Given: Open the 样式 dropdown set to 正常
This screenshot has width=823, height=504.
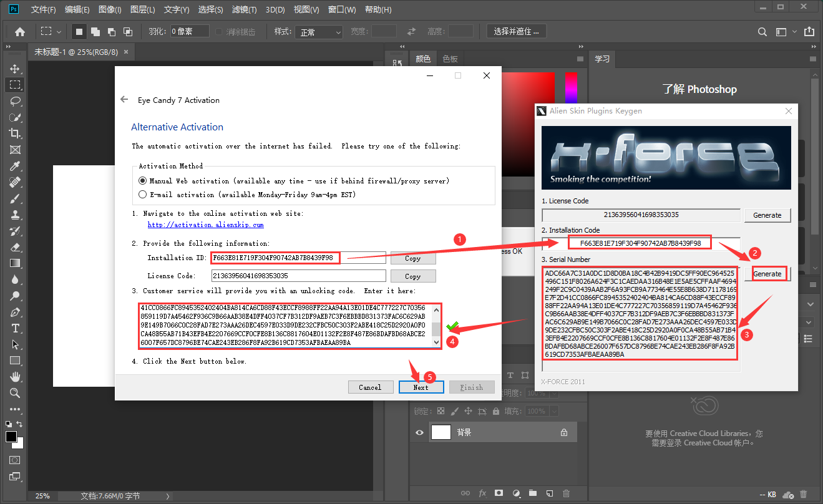Looking at the screenshot, I should pyautogui.click(x=319, y=32).
